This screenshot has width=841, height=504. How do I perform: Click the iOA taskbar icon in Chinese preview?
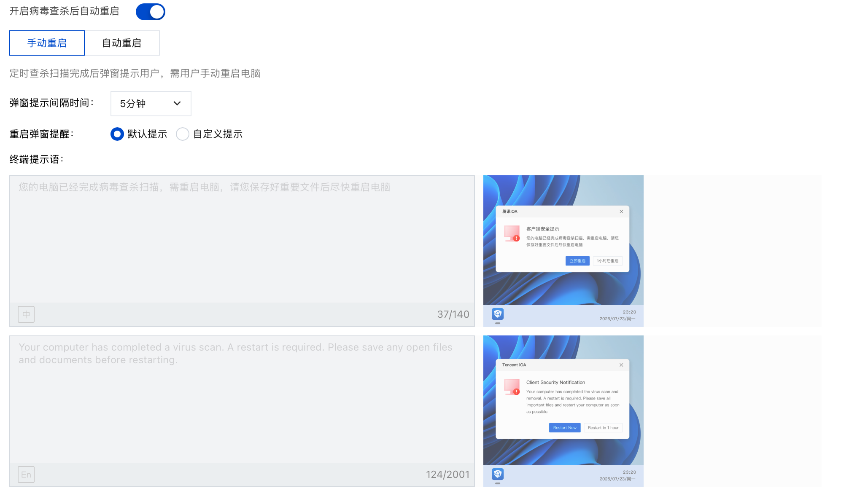(x=498, y=314)
